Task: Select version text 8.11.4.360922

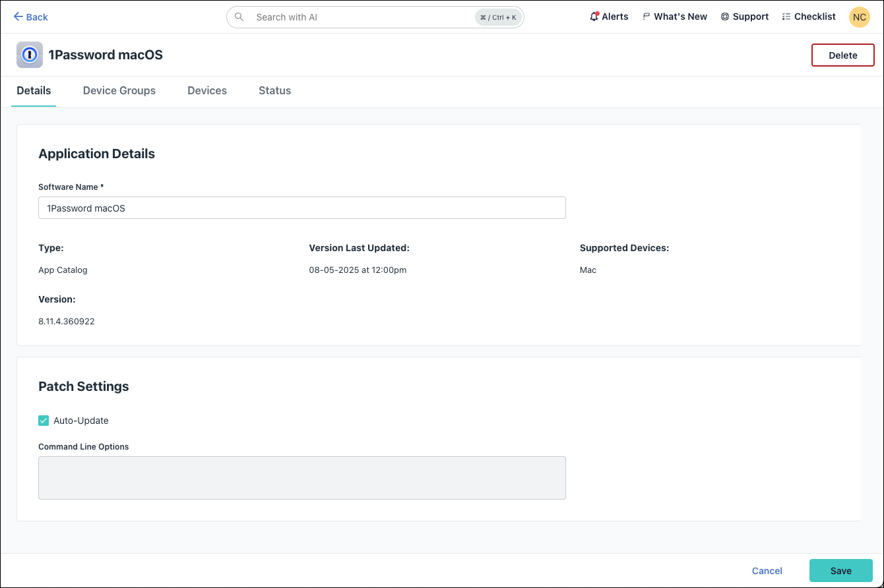Action: point(67,322)
